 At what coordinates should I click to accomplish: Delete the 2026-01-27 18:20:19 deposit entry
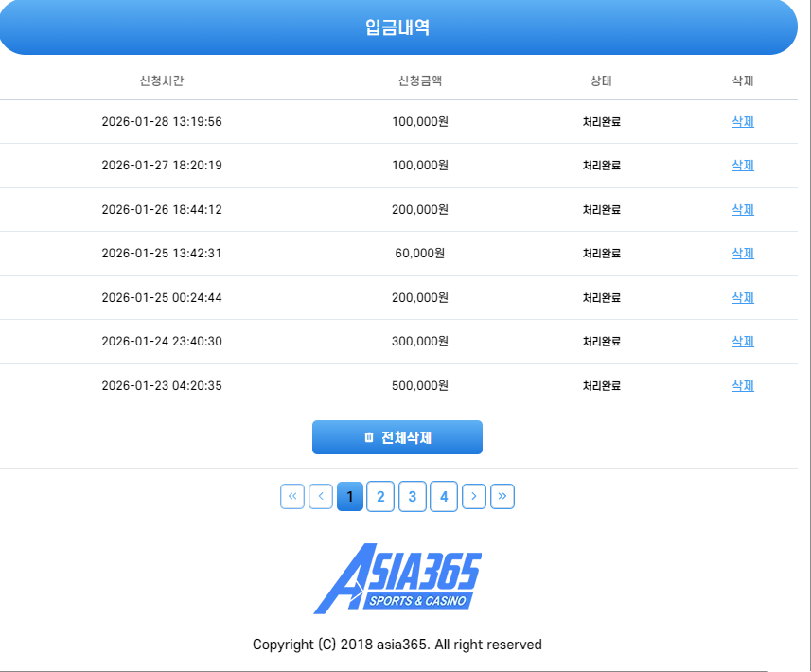[743, 165]
